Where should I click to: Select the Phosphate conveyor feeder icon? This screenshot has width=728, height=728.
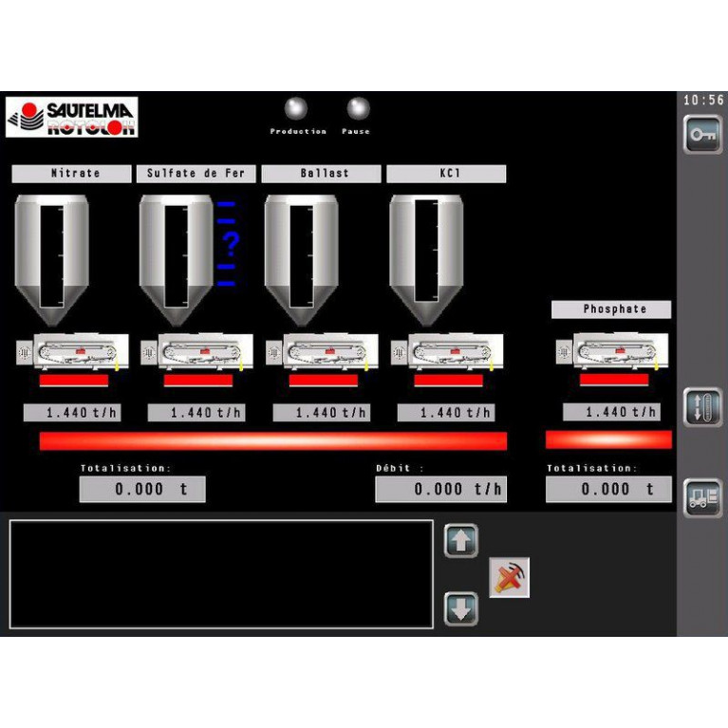pyautogui.click(x=613, y=351)
